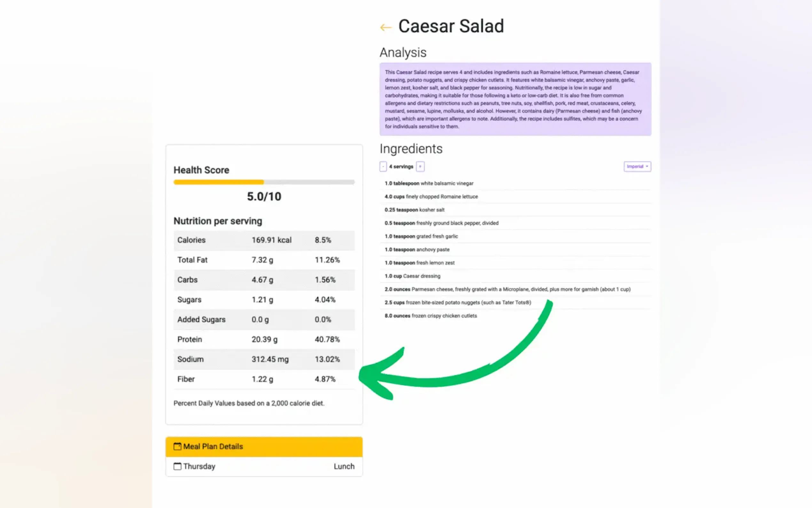Click the Caesar Salad page title
812x508 pixels.
coord(451,26)
